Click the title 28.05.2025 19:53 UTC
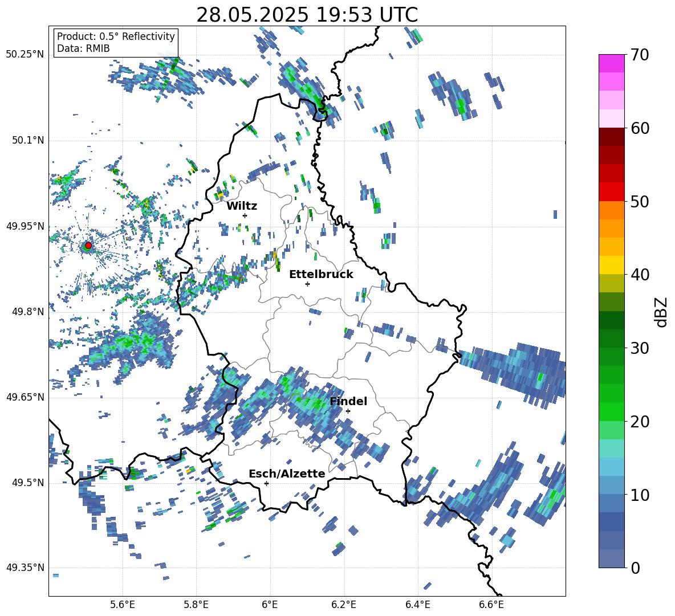 point(307,15)
